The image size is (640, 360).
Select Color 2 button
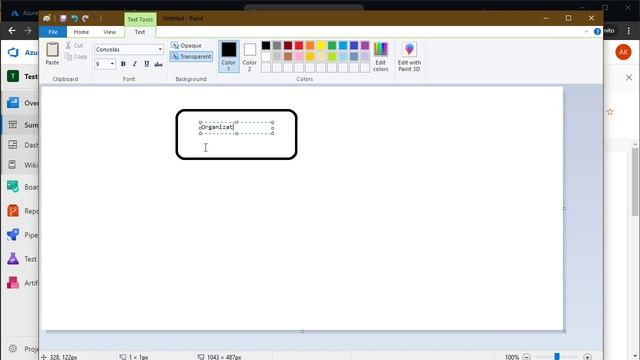click(x=249, y=56)
